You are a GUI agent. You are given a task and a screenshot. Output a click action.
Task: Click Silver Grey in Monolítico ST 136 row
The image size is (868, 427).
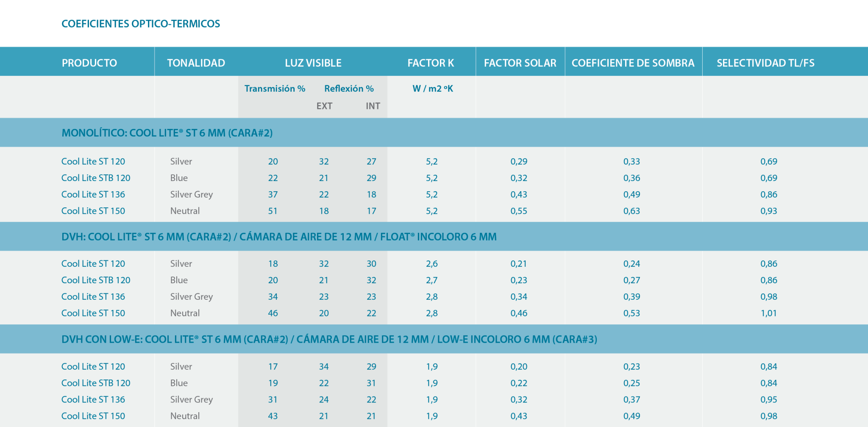192,195
